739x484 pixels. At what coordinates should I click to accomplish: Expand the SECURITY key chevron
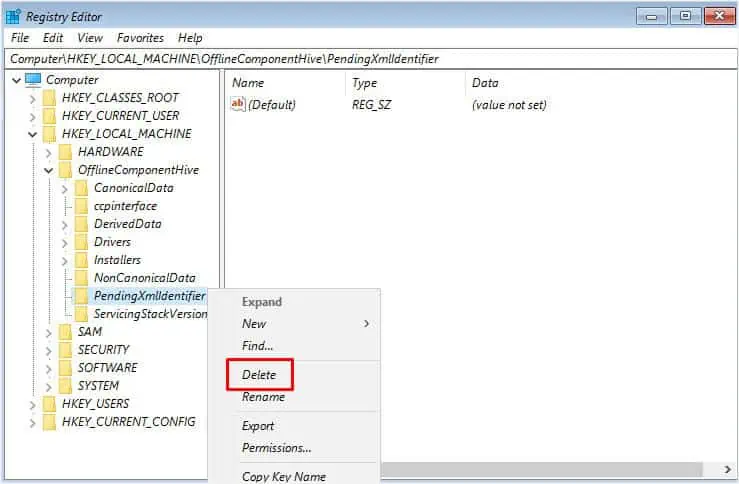point(49,350)
